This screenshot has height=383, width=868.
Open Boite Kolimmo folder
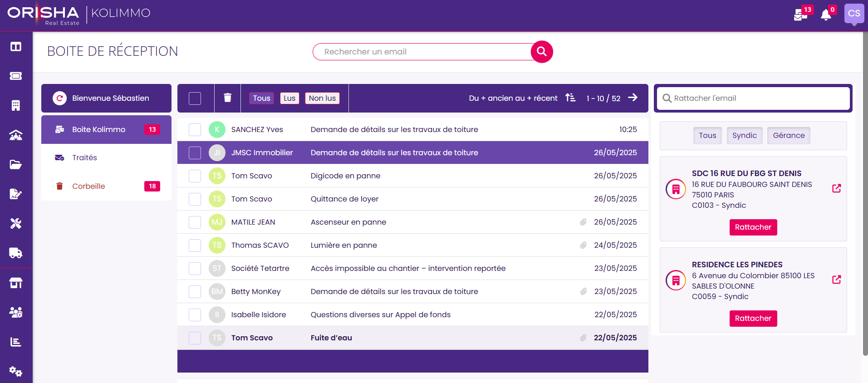106,129
